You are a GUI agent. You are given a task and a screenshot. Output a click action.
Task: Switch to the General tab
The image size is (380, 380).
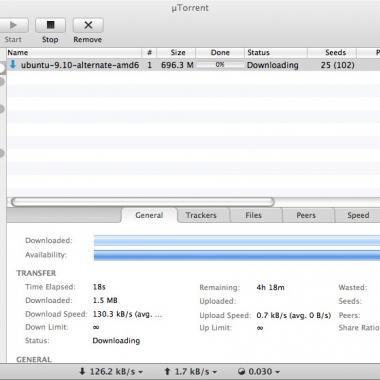pyautogui.click(x=149, y=215)
